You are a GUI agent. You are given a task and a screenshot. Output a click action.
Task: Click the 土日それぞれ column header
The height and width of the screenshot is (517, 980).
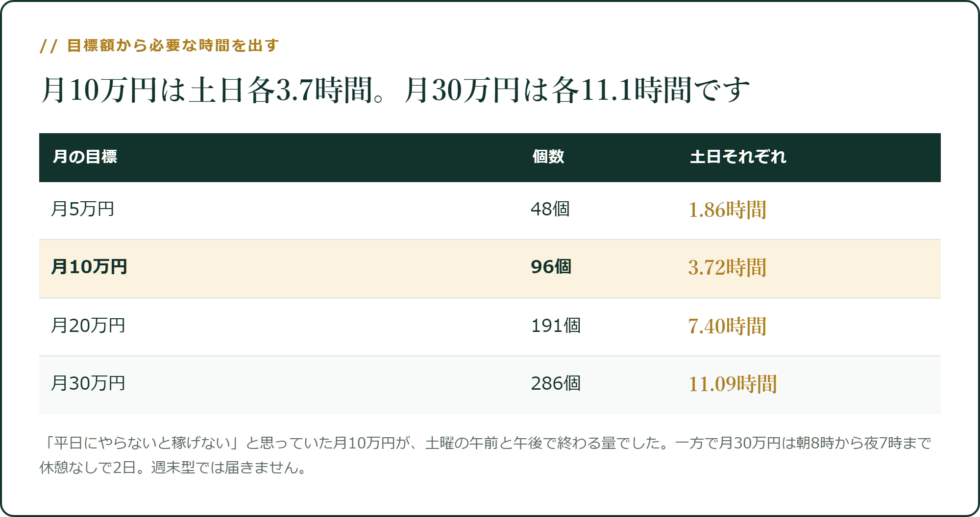(x=738, y=157)
